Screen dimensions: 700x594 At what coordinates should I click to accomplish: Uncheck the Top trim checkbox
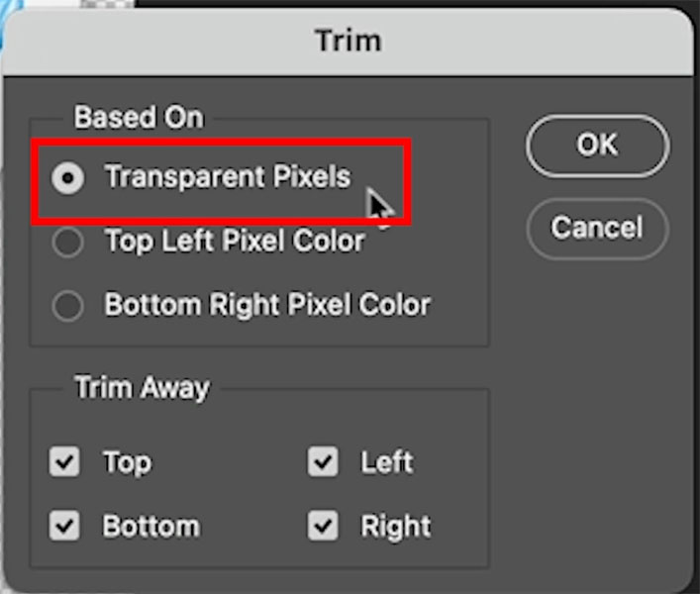click(x=64, y=461)
